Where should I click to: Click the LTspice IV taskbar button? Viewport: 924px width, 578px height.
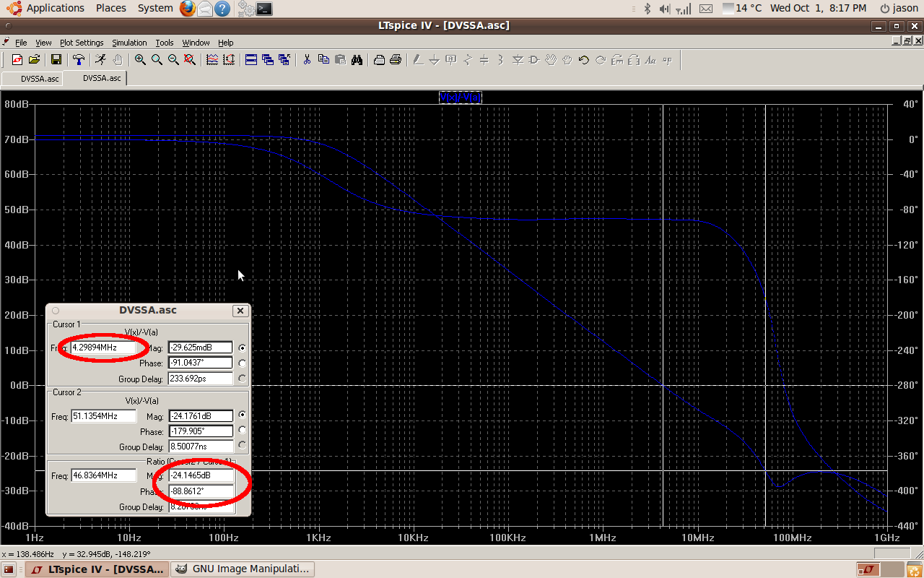coord(97,569)
